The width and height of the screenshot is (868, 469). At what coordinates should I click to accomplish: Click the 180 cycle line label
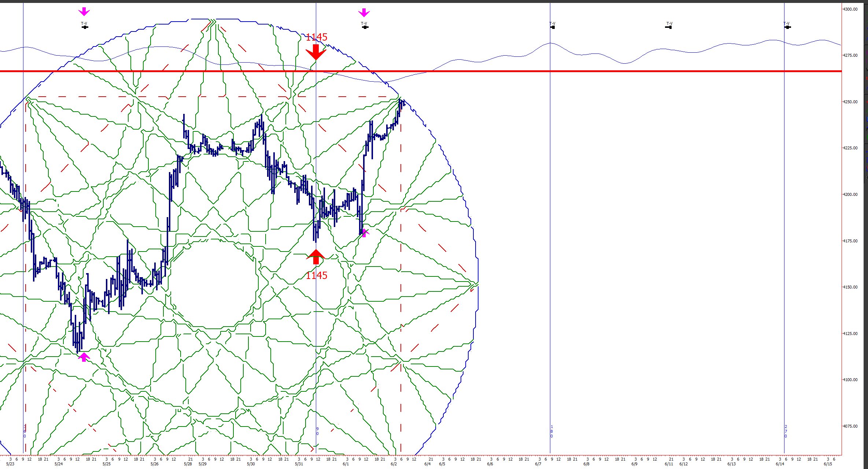coord(552,431)
